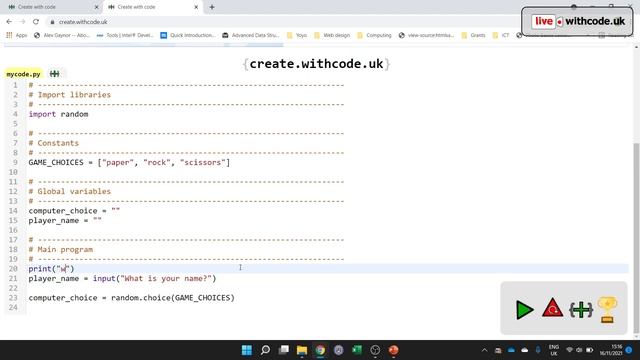Close the first Create with code tab
The height and width of the screenshot is (360, 640).
96,7
